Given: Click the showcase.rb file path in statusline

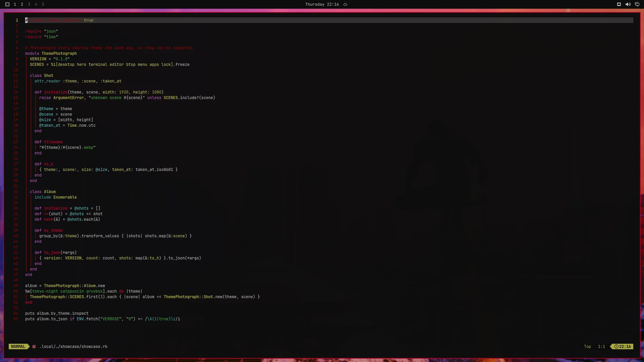Looking at the screenshot, I should [x=73, y=347].
